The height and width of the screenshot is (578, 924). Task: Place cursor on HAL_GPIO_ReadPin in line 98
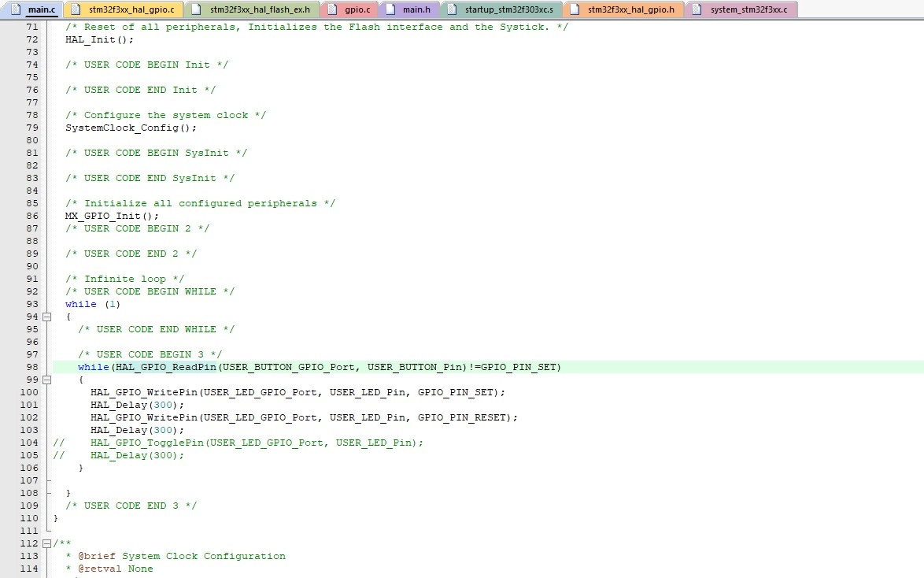(x=166, y=368)
